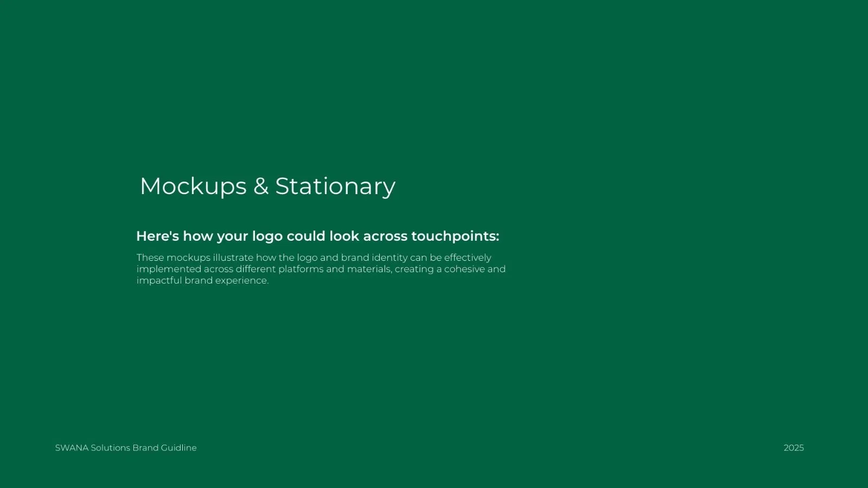Click heading 'Here's how your logo could look across touchpoints:'

317,236
